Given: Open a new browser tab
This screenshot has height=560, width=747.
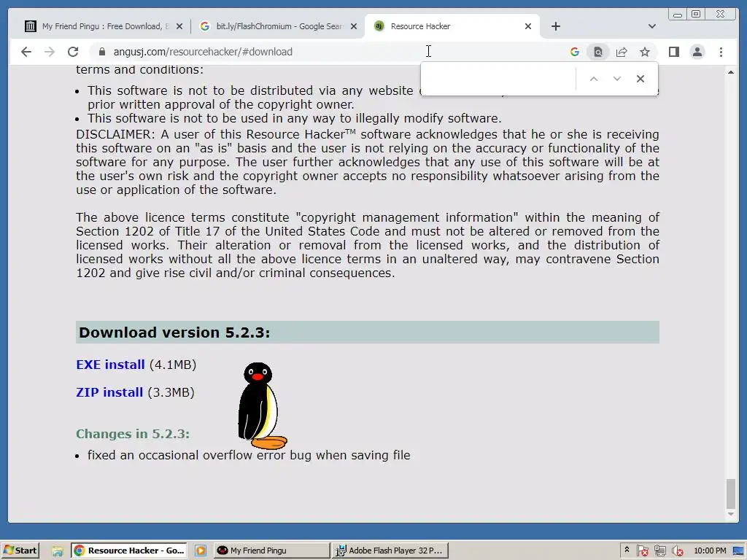Looking at the screenshot, I should coord(555,26).
